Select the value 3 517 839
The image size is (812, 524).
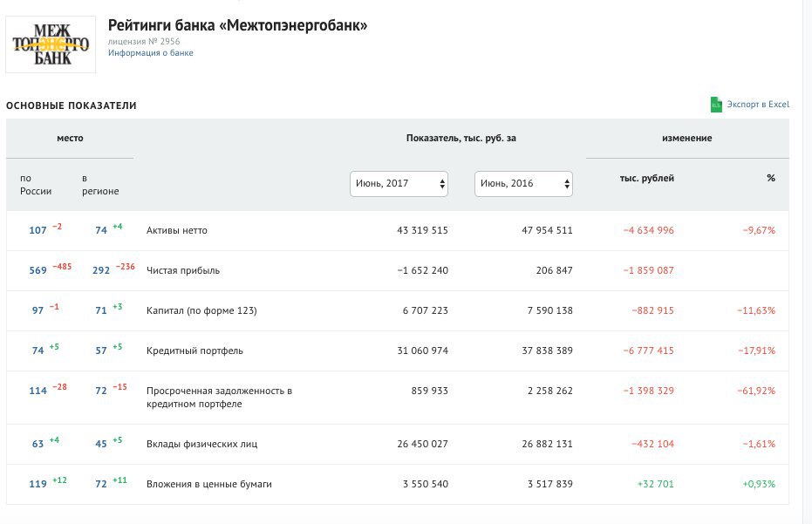[550, 484]
